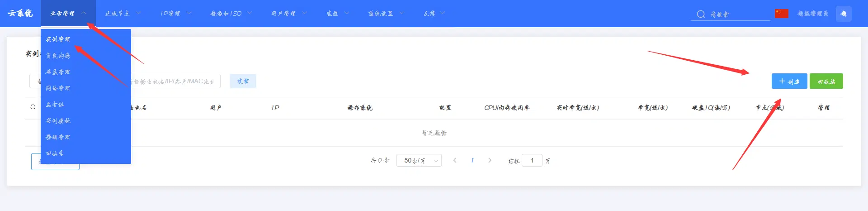Screen dimensions: 868x211
Task: Click the green 回收站 button
Action: coord(826,82)
